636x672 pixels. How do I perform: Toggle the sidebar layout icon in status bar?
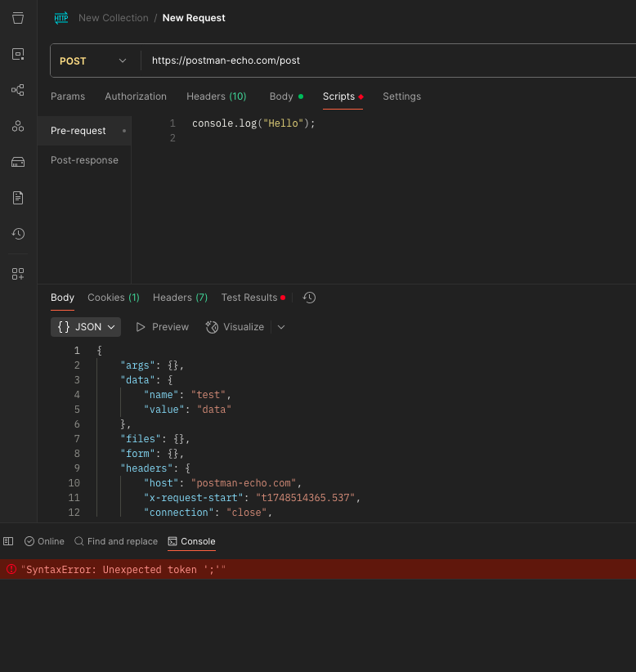pos(8,541)
